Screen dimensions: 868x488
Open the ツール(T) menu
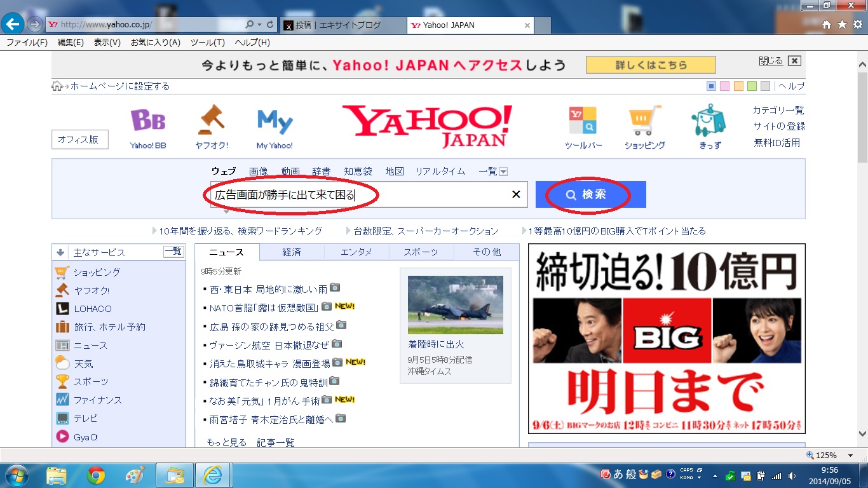208,43
